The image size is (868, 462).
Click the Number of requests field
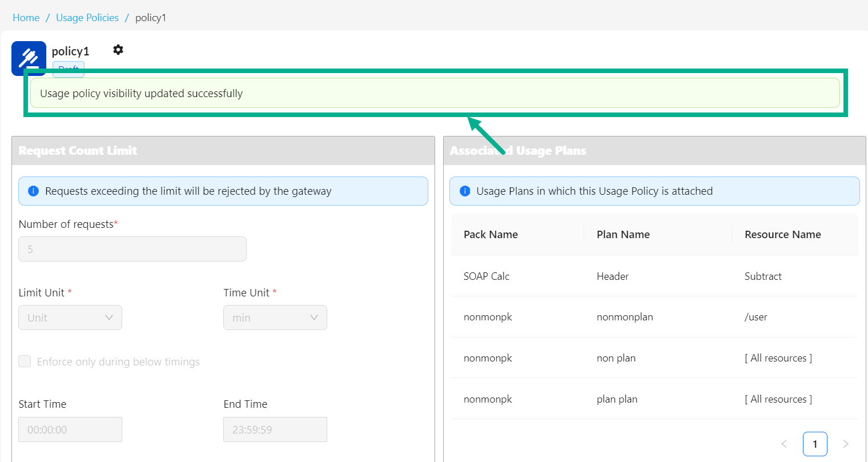tap(132, 249)
